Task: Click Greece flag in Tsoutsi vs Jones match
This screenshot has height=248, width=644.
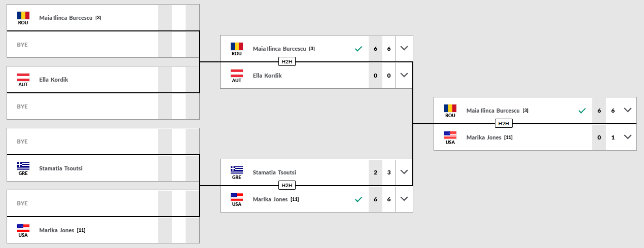Action: (236, 170)
